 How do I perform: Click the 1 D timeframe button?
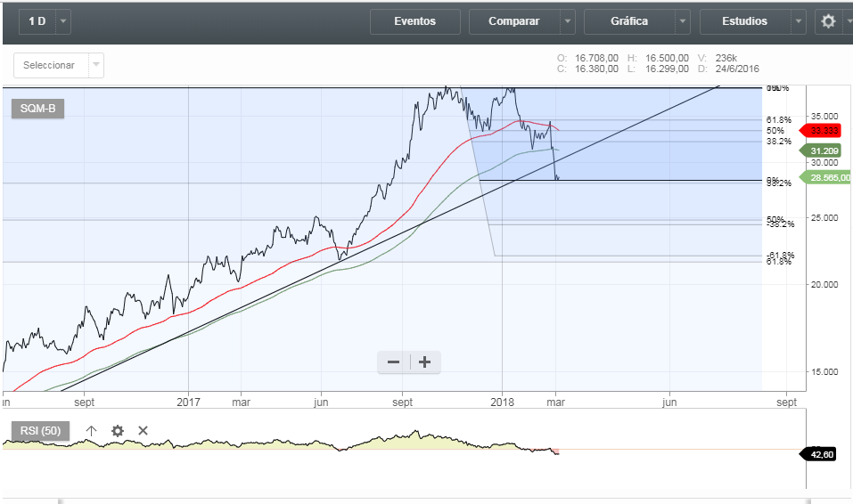[x=37, y=21]
